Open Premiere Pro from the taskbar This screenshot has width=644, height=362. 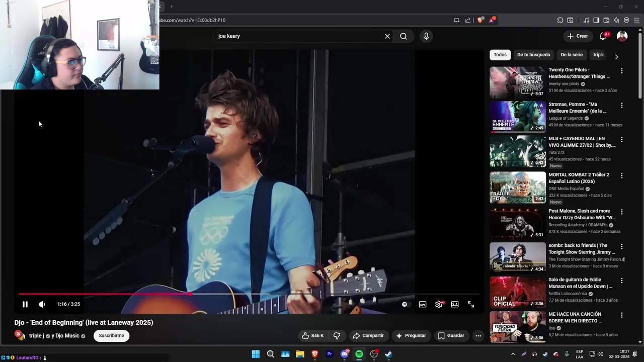pos(330,354)
